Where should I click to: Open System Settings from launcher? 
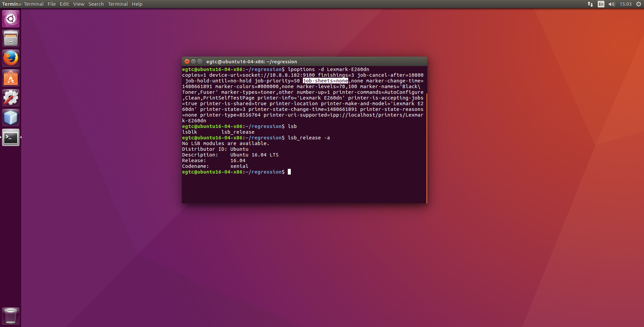coord(11,98)
